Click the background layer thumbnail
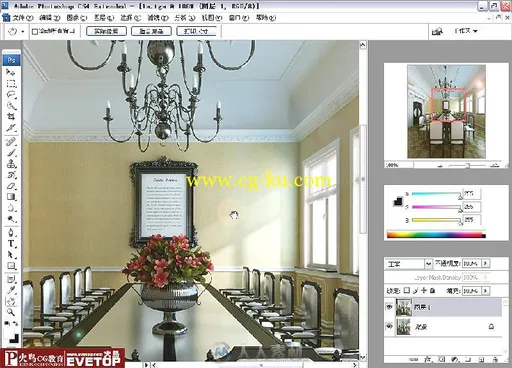This screenshot has height=368, width=512. tap(404, 326)
